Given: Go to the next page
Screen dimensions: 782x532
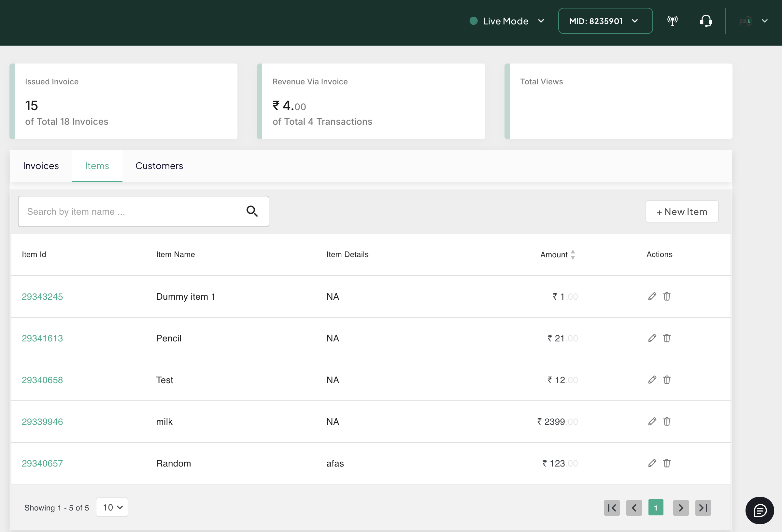Looking at the screenshot, I should (x=681, y=508).
